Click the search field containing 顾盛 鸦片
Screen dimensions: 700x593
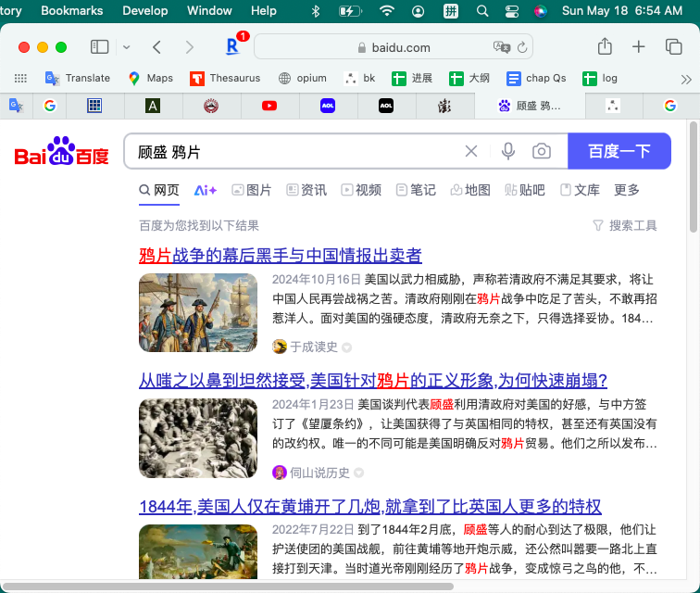click(292, 151)
